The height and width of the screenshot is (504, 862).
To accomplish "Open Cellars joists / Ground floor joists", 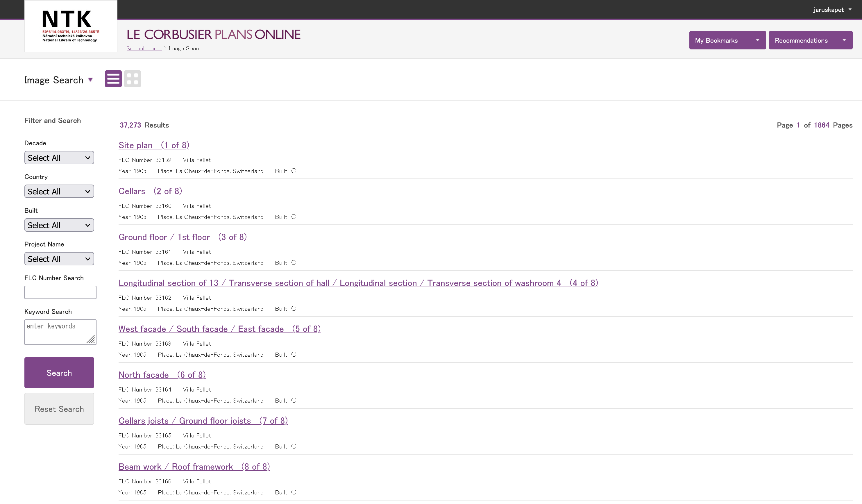I will 203,421.
